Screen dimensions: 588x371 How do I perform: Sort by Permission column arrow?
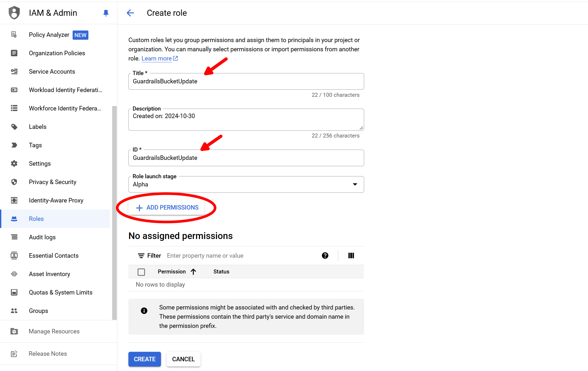pos(193,272)
